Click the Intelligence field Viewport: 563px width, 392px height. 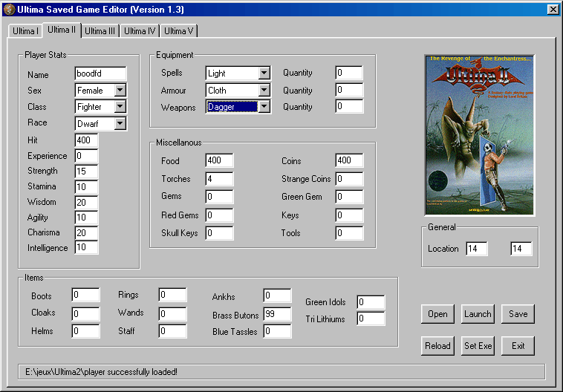[x=87, y=247]
